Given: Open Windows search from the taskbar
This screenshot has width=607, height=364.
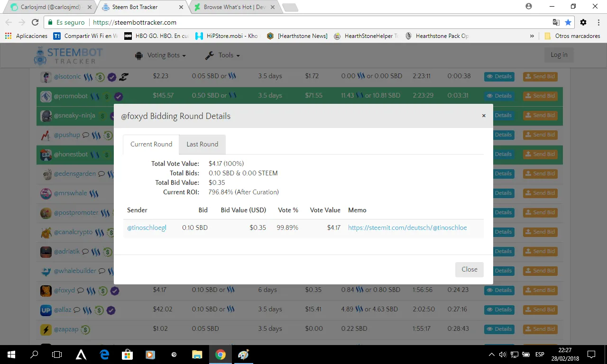Looking at the screenshot, I should tap(34, 354).
